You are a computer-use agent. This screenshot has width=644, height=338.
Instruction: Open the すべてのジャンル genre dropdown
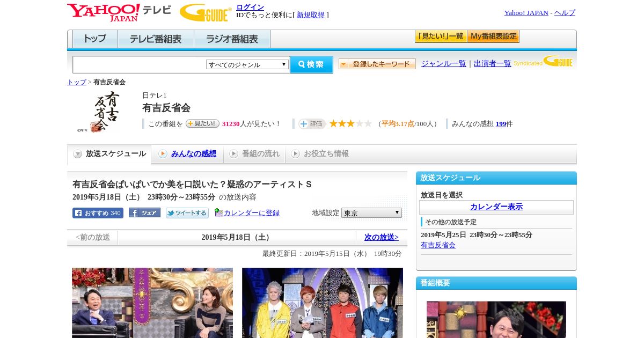point(247,64)
